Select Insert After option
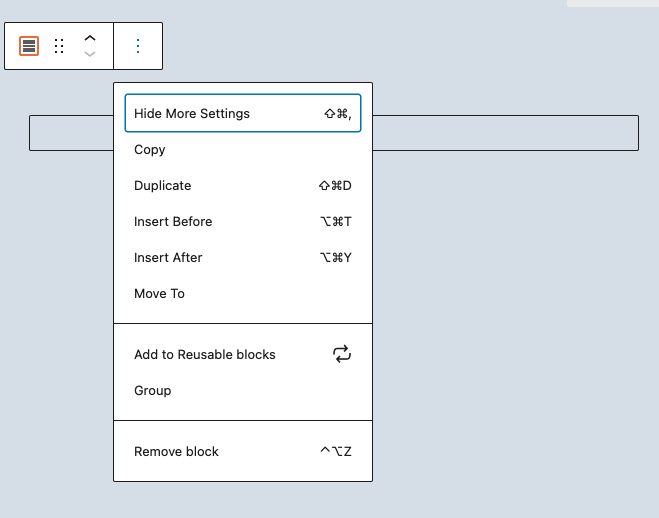 tap(243, 258)
